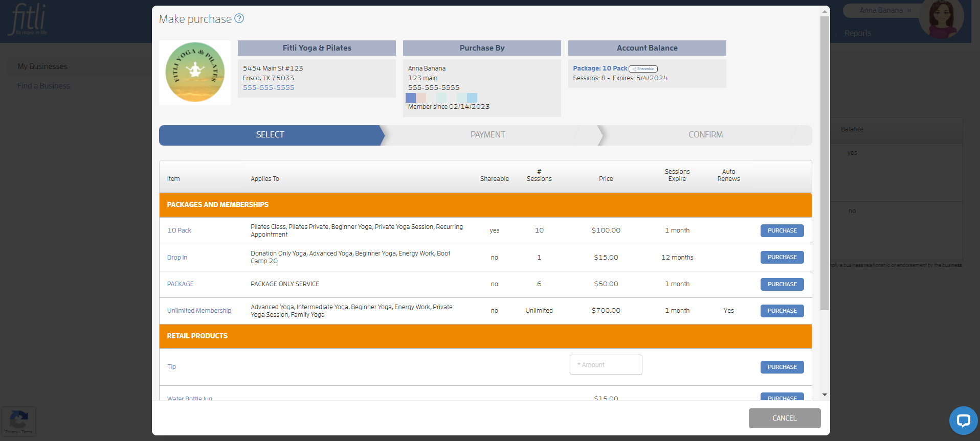Click the $700.00 price cell
The width and height of the screenshot is (980, 441).
606,311
